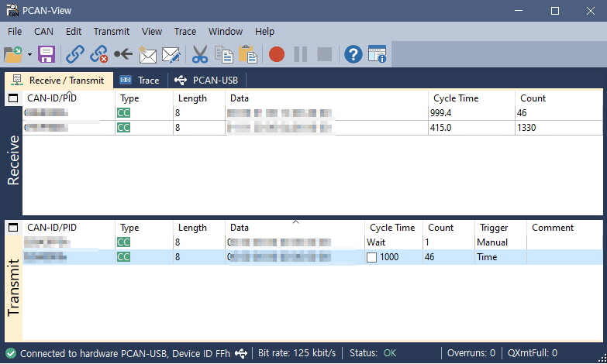The width and height of the screenshot is (607, 364).
Task: Toggle the Receive panel maximize square icon
Action: pyautogui.click(x=13, y=98)
